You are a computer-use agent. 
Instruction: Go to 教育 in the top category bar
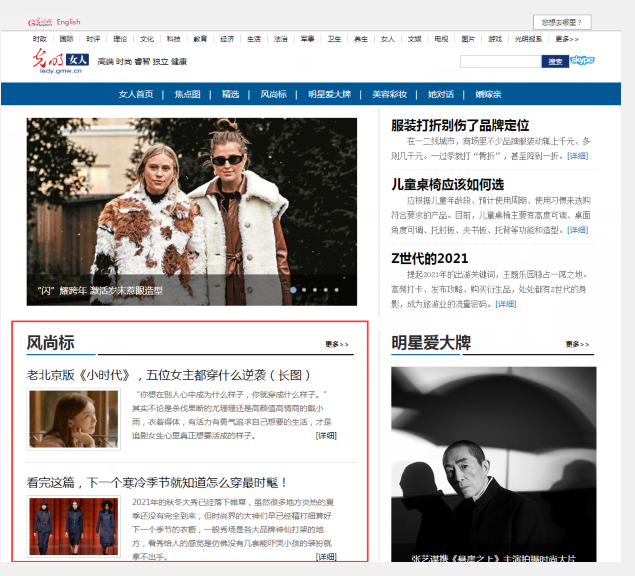tap(200, 39)
